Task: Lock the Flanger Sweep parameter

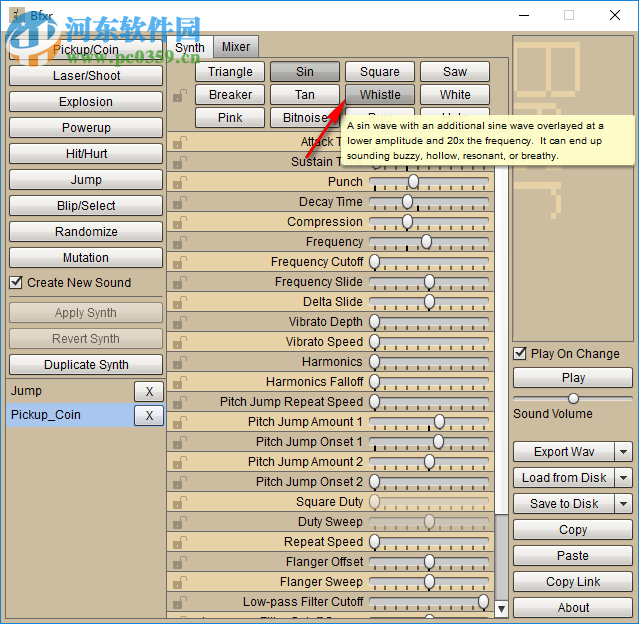Action: click(180, 582)
